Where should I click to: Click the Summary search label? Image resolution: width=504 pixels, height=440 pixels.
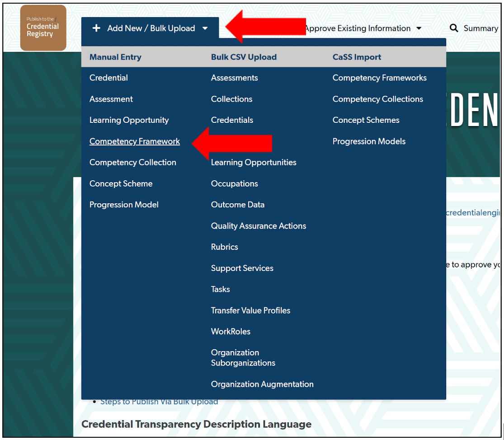(480, 28)
